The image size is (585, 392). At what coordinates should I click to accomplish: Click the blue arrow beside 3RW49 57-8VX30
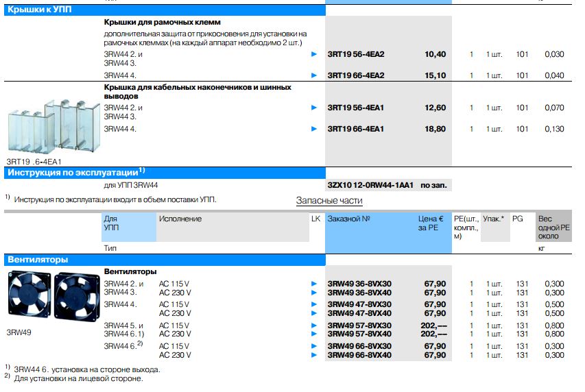coord(314,326)
